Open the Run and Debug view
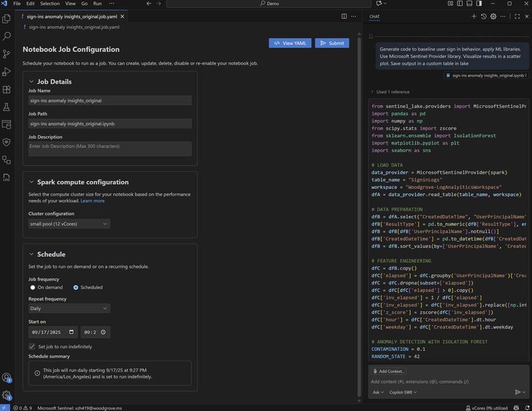Viewport: 532px width, 411px height. (x=7, y=71)
